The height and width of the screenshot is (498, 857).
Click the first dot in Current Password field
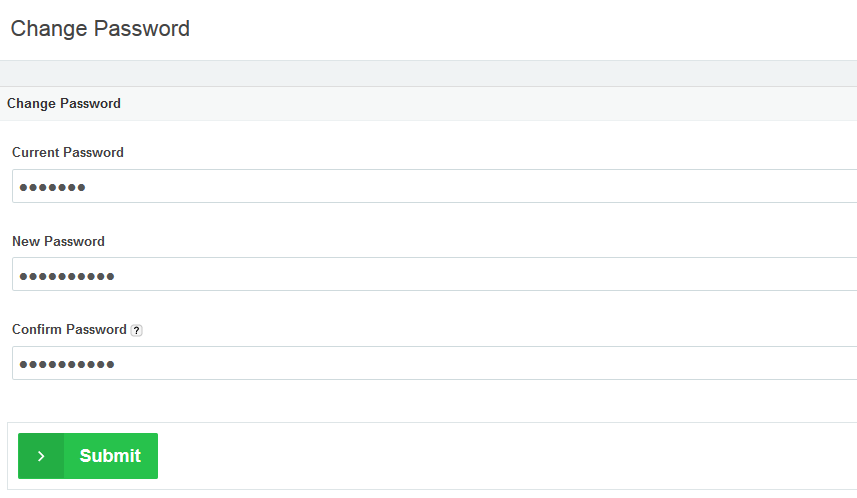pos(23,187)
